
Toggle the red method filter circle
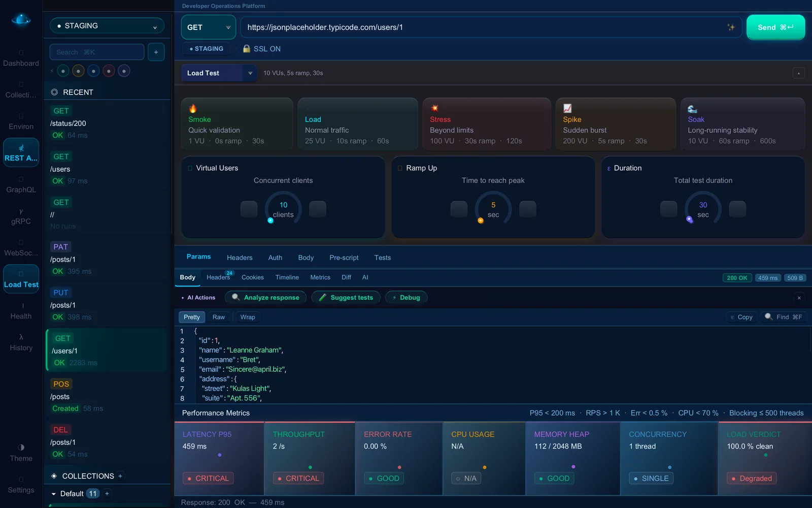109,71
